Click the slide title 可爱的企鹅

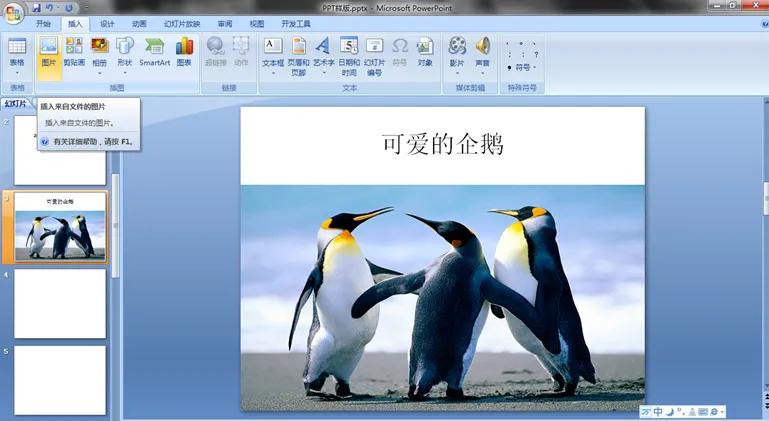tap(442, 144)
